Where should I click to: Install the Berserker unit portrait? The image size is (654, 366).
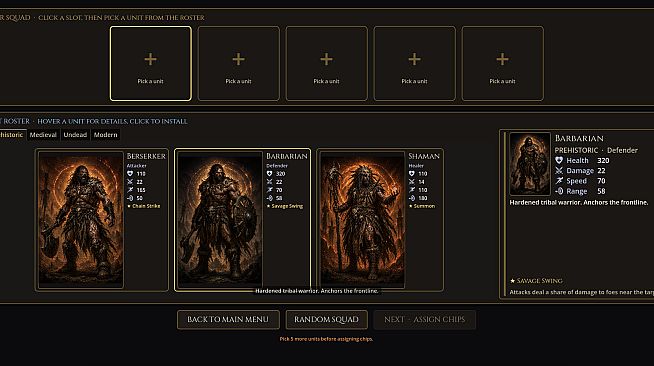pyautogui.click(x=80, y=220)
